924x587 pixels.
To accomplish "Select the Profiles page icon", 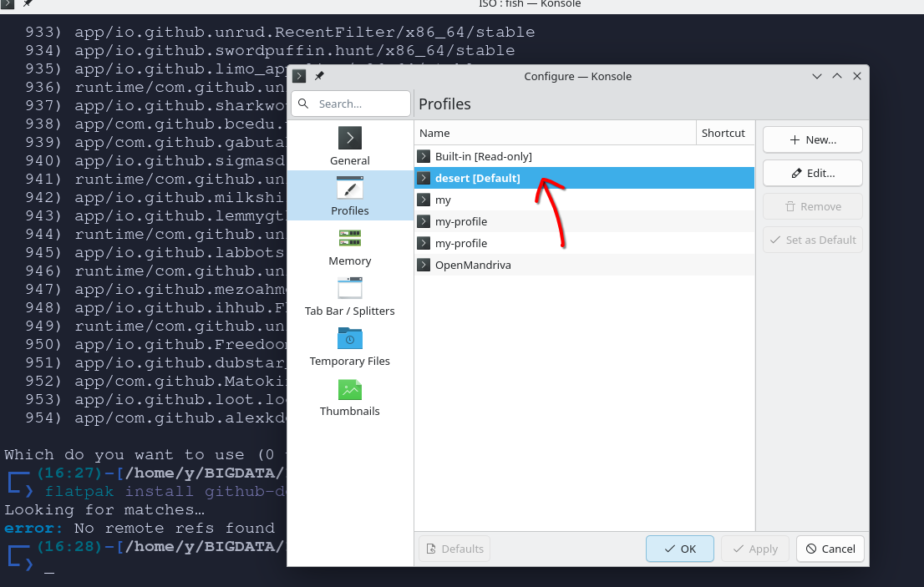I will tap(349, 188).
